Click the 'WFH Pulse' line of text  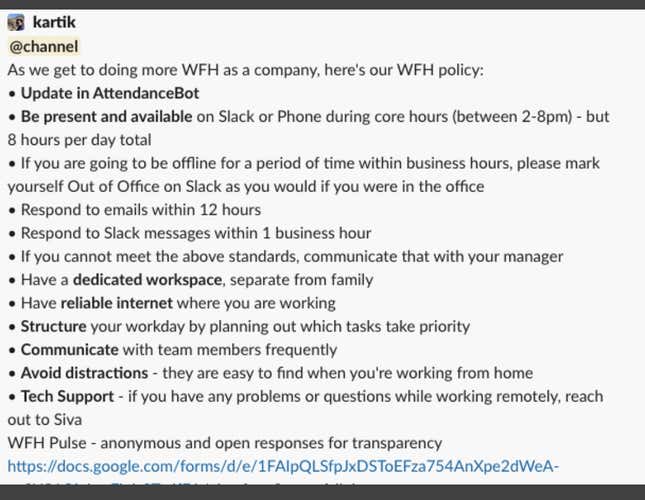coord(225,443)
